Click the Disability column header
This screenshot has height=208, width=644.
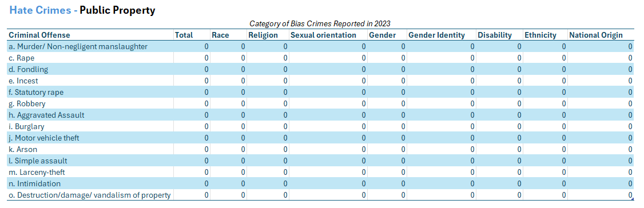pyautogui.click(x=495, y=35)
